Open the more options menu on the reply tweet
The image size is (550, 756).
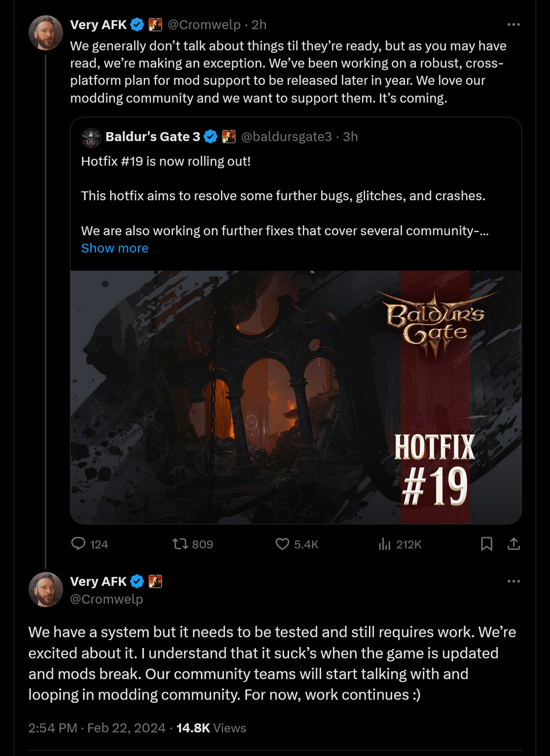[x=514, y=581]
